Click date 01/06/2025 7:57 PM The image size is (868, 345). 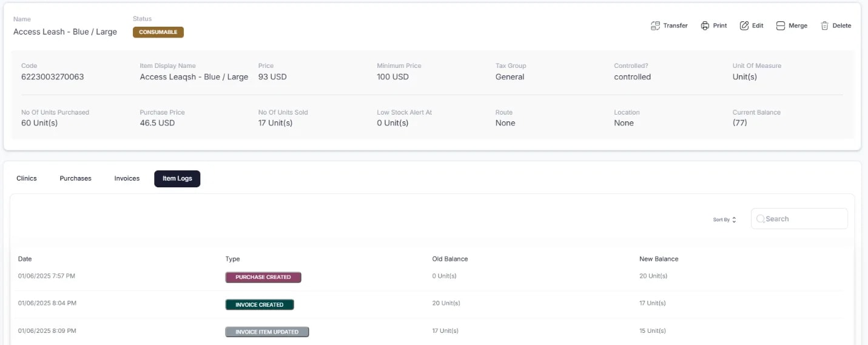pos(47,276)
